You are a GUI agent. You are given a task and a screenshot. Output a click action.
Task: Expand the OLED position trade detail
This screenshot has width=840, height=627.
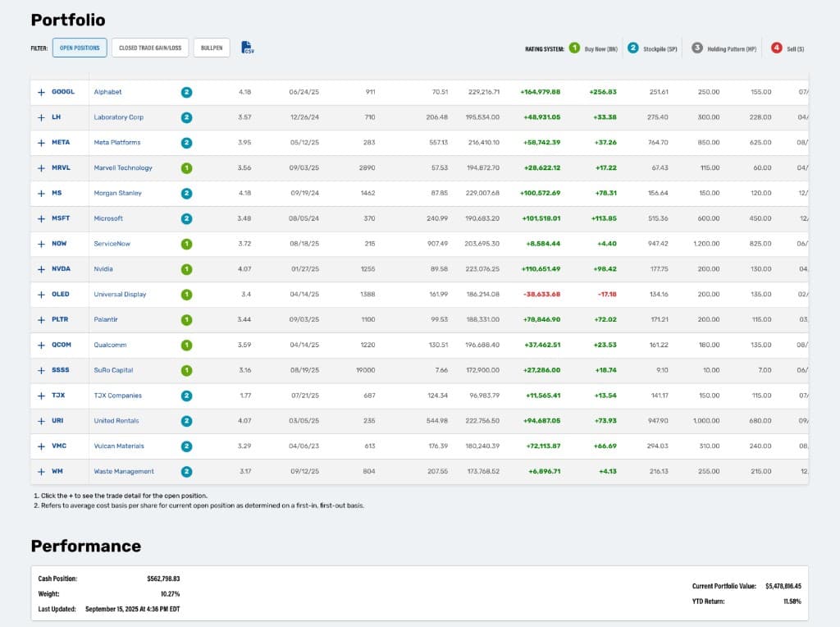41,295
